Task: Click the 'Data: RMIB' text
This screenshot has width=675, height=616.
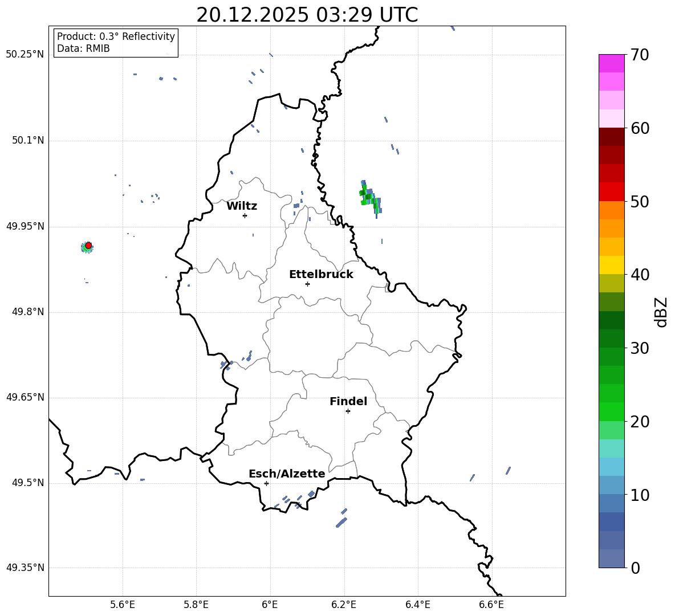Action: coord(83,48)
